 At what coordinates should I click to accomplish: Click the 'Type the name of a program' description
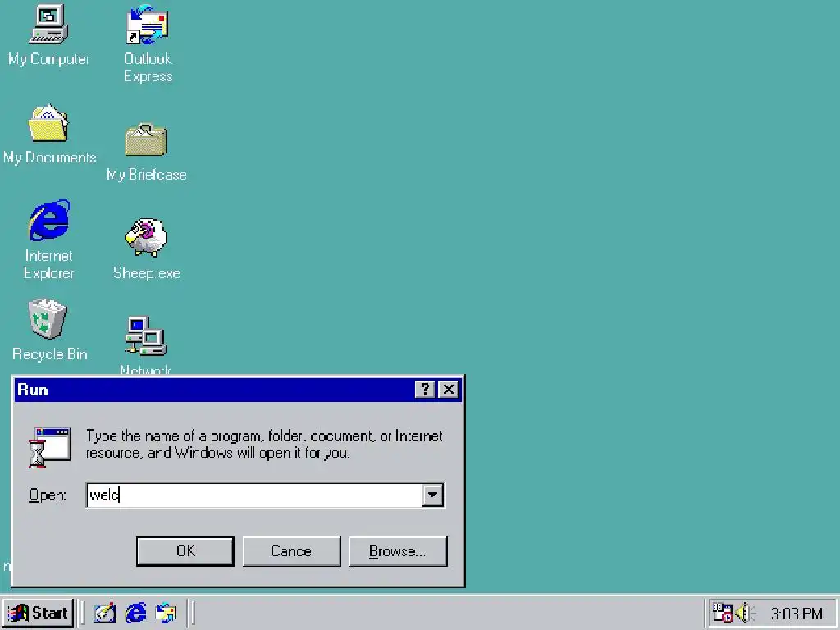point(265,445)
